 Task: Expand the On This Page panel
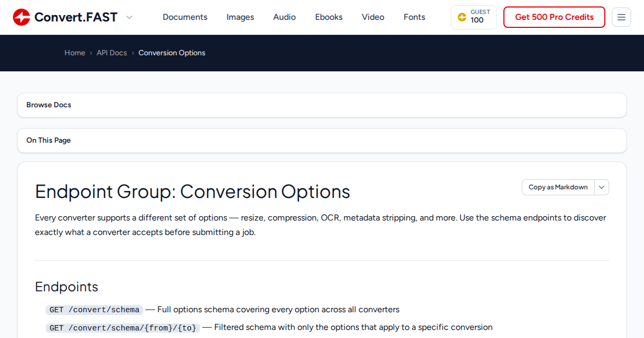click(322, 141)
